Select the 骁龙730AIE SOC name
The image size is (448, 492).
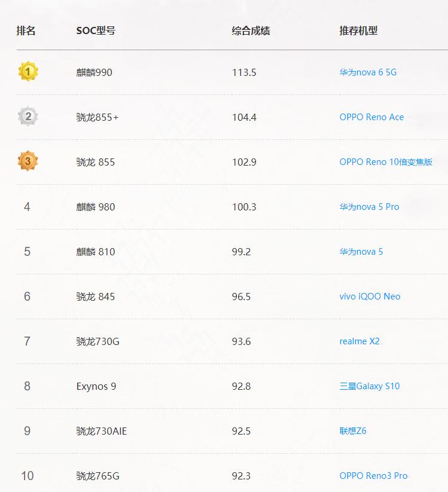tap(102, 431)
